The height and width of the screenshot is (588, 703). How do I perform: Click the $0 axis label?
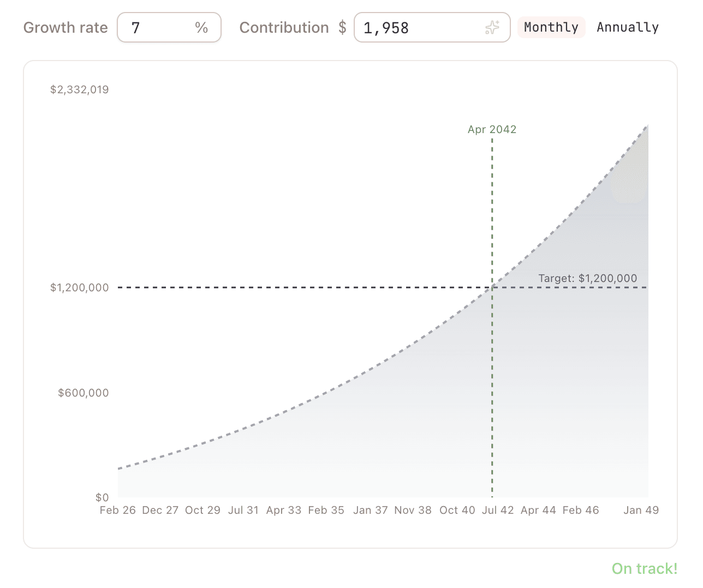point(102,497)
